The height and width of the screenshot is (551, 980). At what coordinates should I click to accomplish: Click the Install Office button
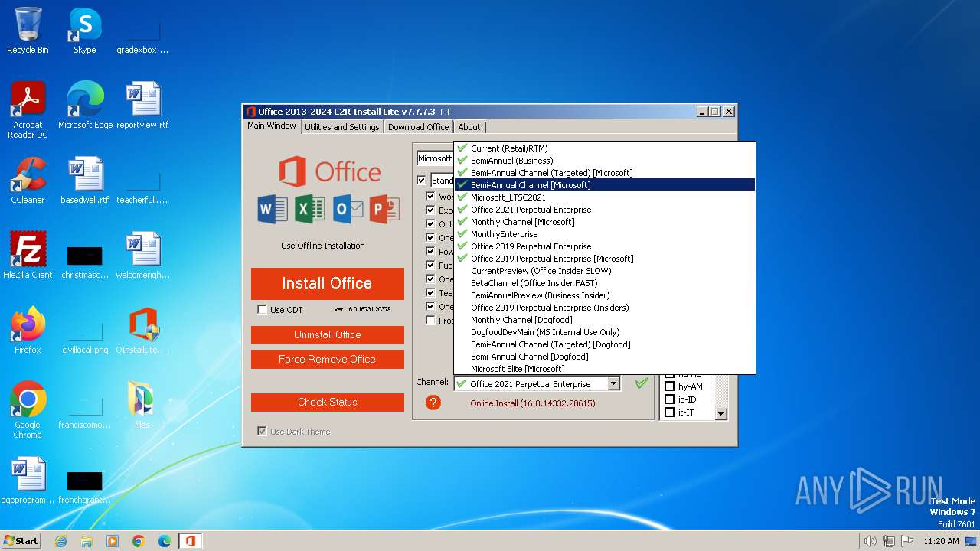[x=328, y=283]
